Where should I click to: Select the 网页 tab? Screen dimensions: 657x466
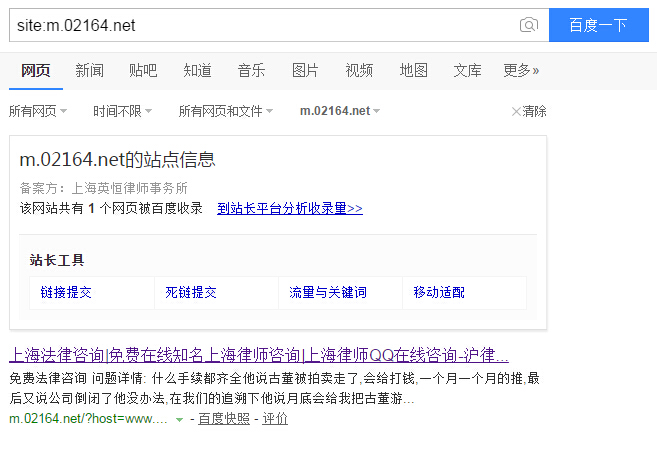(x=36, y=70)
